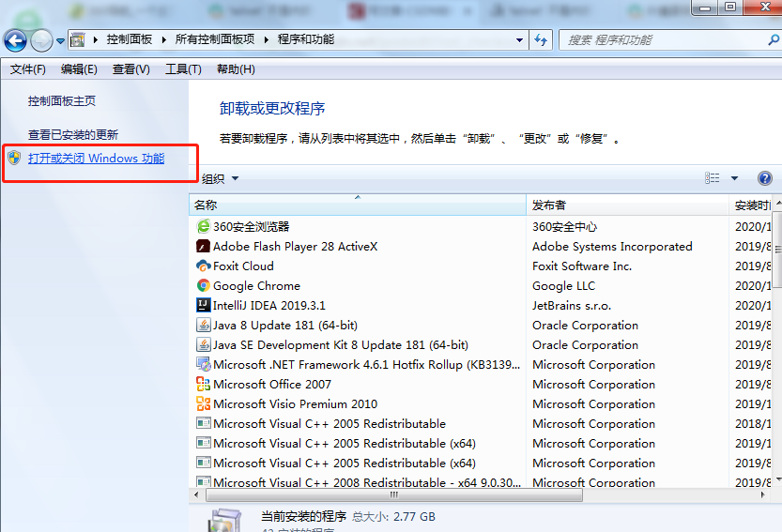Image resolution: width=782 pixels, height=532 pixels.
Task: Click 打开或关闭 Windows 功能 link
Action: pos(97,159)
